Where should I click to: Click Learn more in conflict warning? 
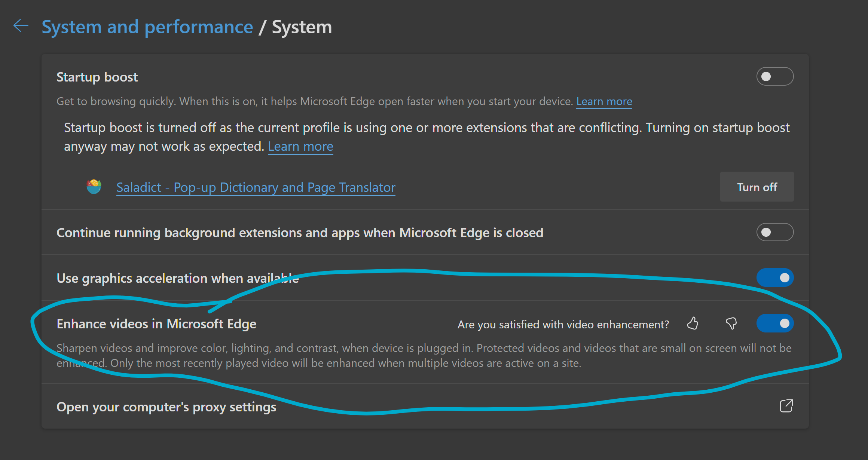(300, 147)
